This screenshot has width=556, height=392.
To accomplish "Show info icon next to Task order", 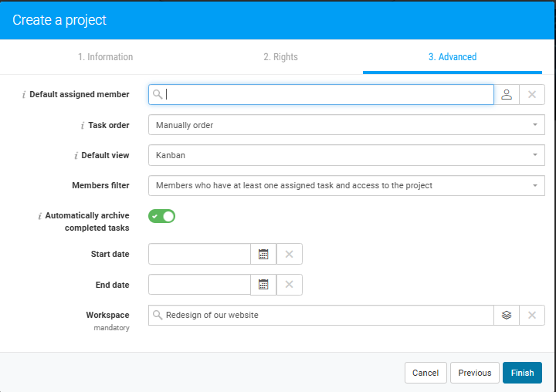I will point(82,125).
